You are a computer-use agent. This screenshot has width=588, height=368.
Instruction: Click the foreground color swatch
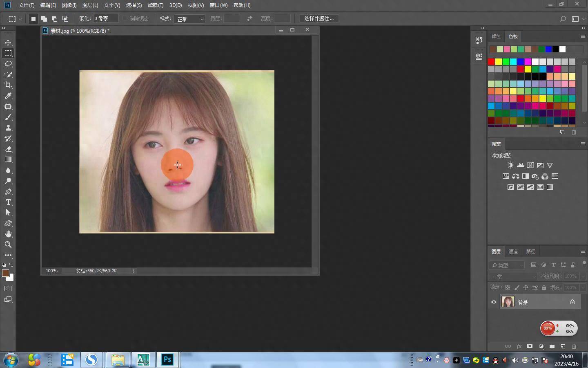tap(5, 273)
